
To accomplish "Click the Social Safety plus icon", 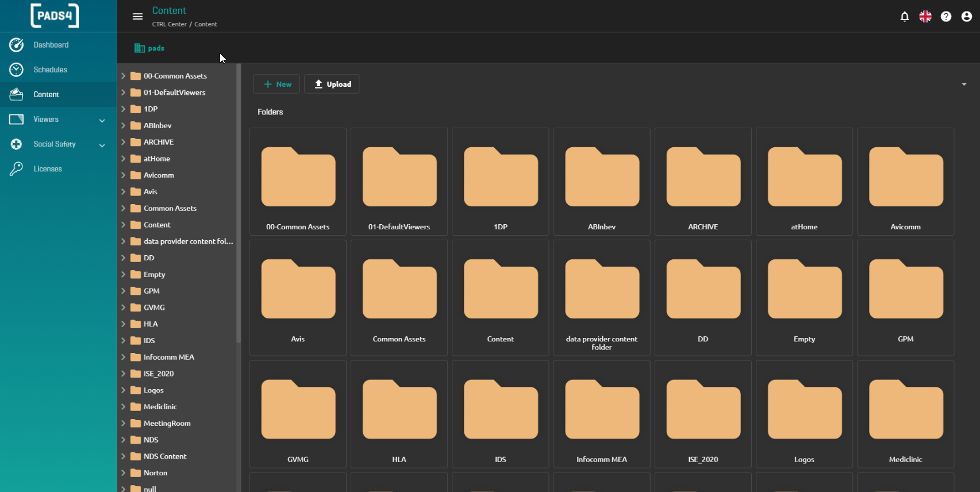I will pos(17,144).
